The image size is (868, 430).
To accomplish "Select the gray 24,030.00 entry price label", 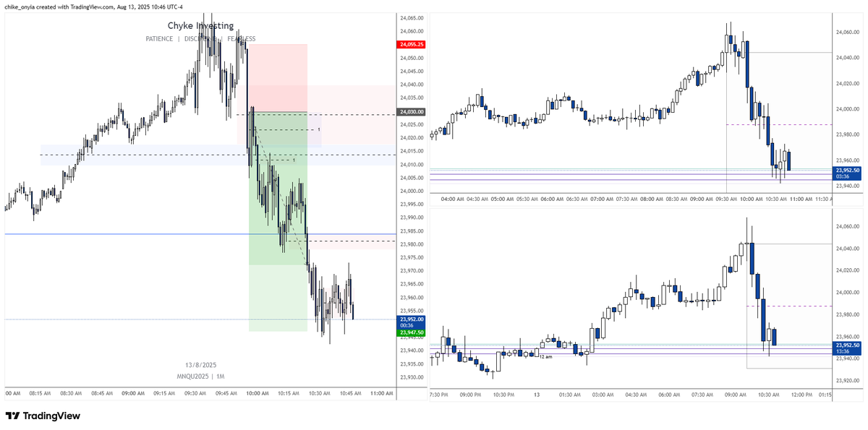I will coord(411,112).
